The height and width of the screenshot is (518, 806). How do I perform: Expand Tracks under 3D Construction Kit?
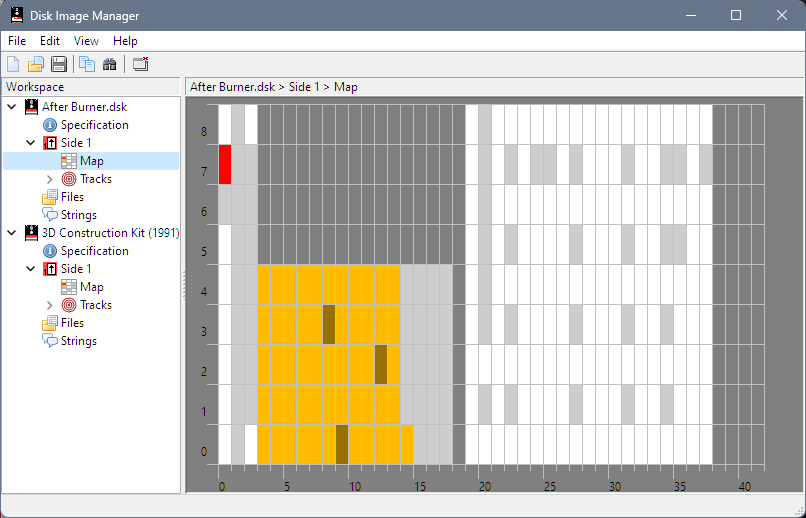49,305
